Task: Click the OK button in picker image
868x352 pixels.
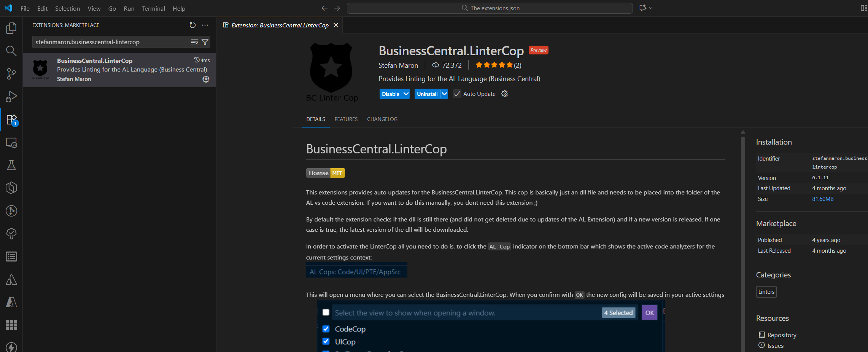Action: pyautogui.click(x=650, y=313)
